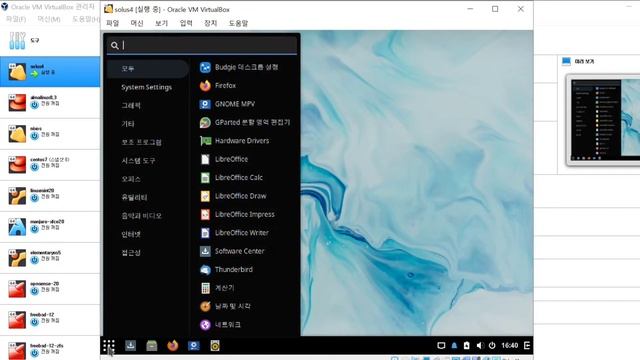Select almalinux8.3 VM in VirtualBox Manager
Screen dimensions: 640x360
(50, 103)
